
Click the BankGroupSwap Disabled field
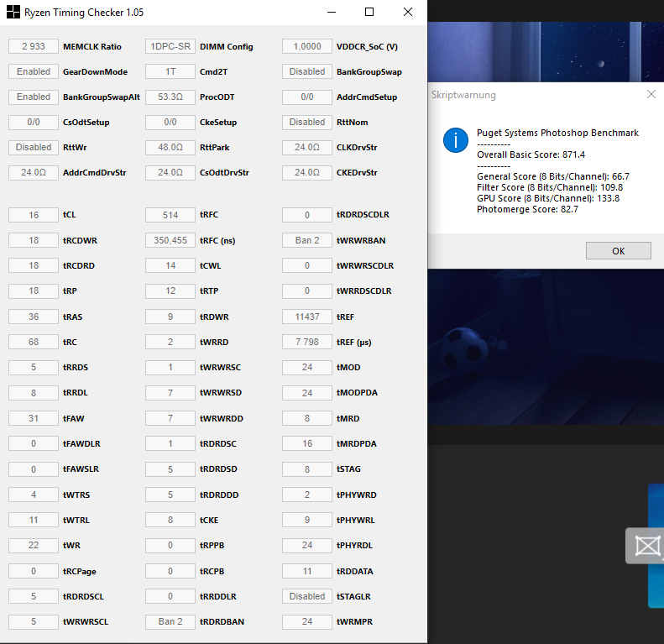(307, 71)
